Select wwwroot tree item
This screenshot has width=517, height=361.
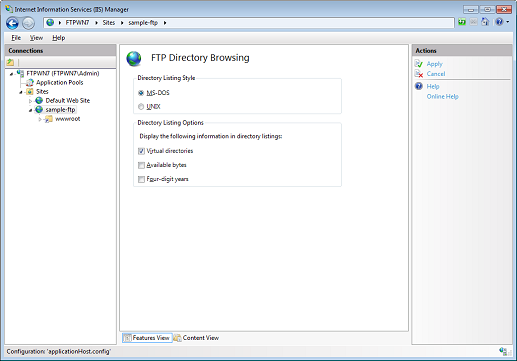[68, 119]
